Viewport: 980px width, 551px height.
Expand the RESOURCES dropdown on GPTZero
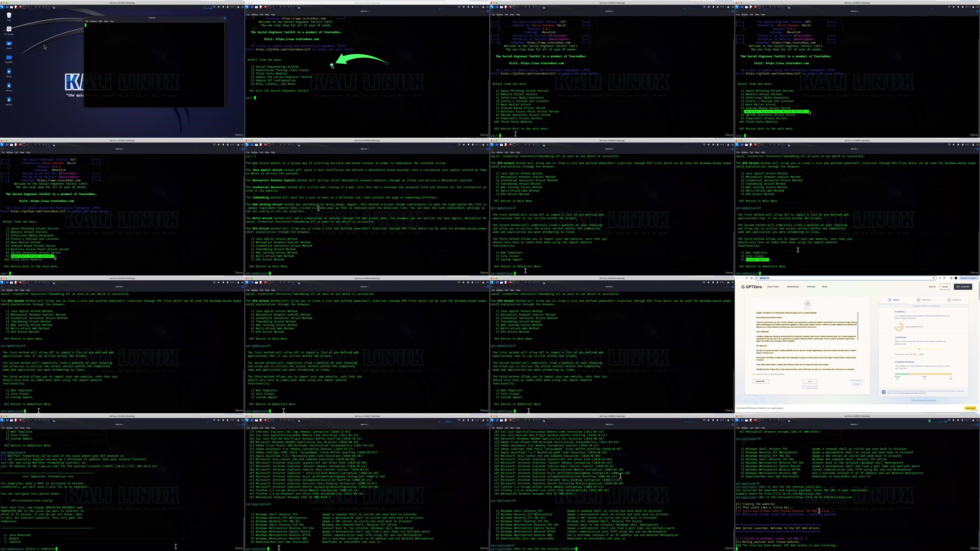pos(794,287)
